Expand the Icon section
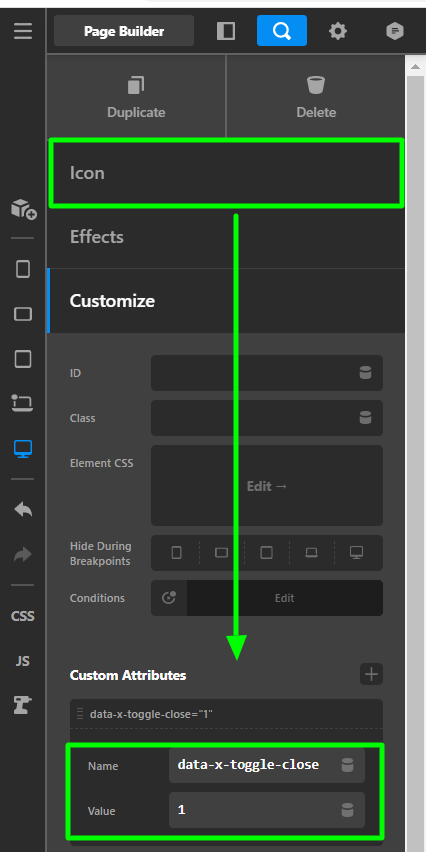Image resolution: width=426 pixels, height=852 pixels. click(x=226, y=173)
